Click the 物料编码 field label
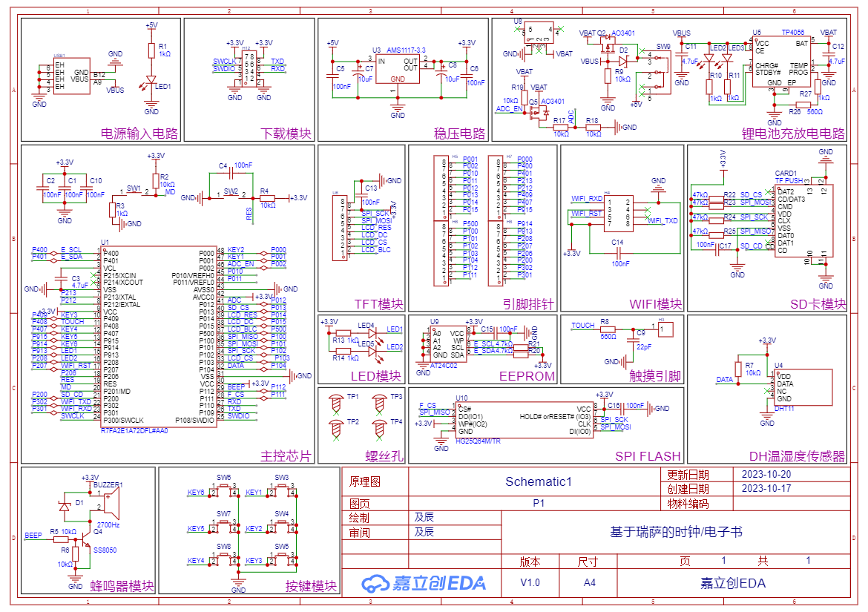The image size is (868, 612). (688, 504)
